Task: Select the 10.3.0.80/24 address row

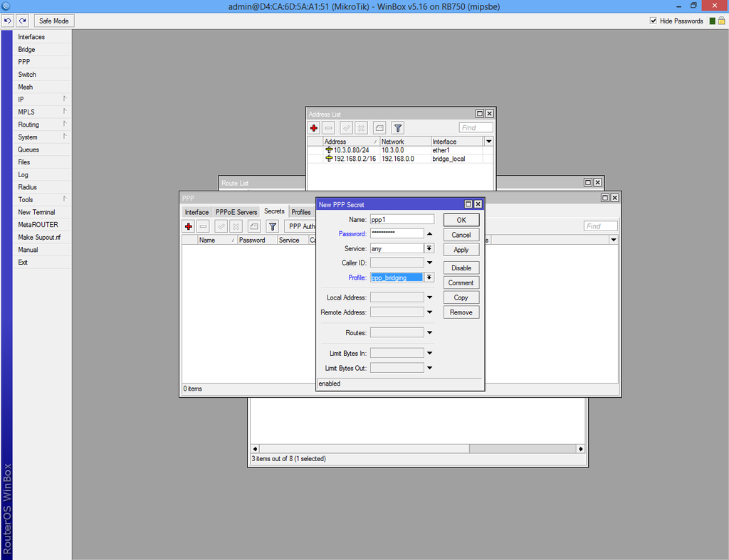Action: click(x=352, y=150)
